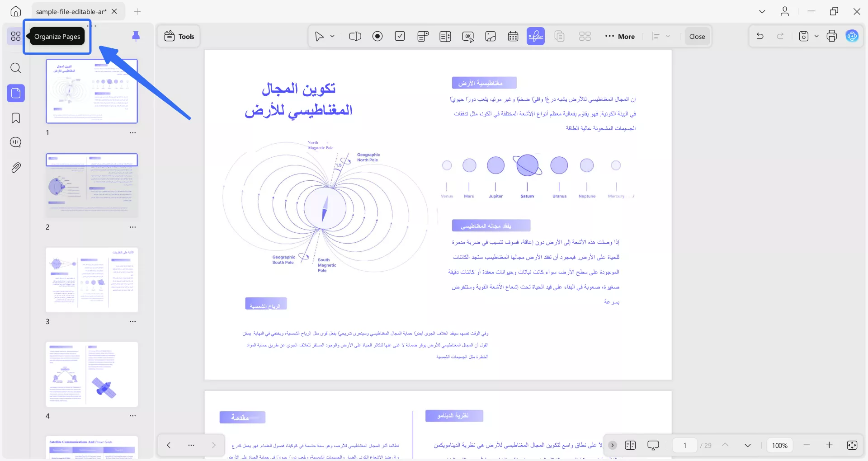Expand the save options dropdown
868x461 pixels.
[x=816, y=36]
